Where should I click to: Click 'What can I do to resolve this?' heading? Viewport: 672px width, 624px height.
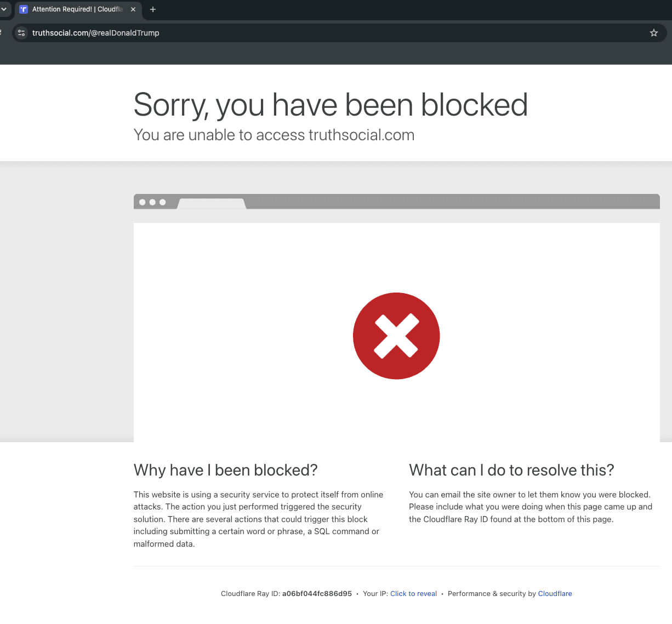511,470
